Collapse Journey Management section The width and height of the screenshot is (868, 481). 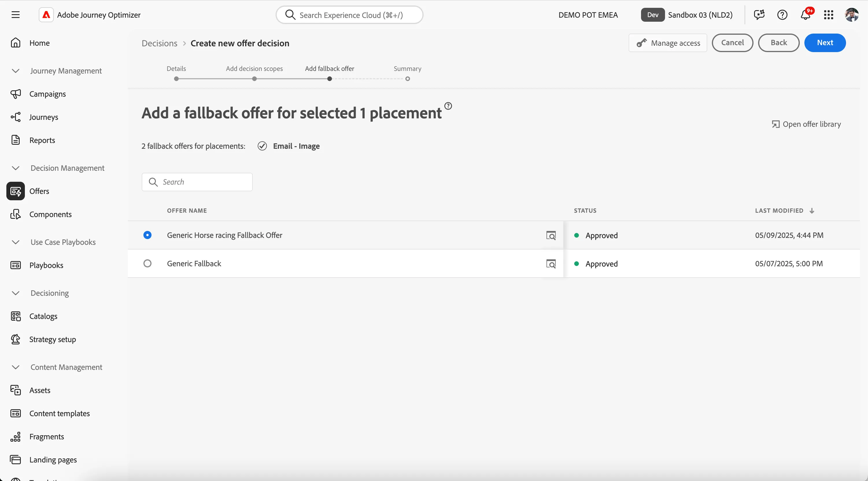pos(16,71)
